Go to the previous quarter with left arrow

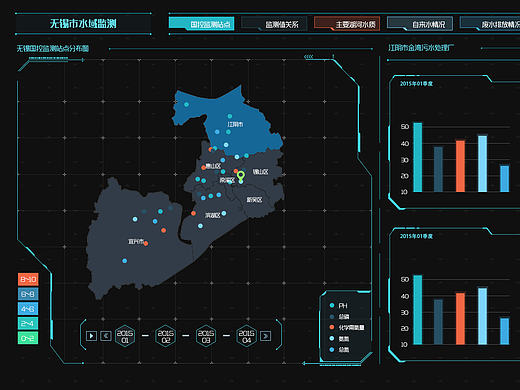(x=106, y=336)
